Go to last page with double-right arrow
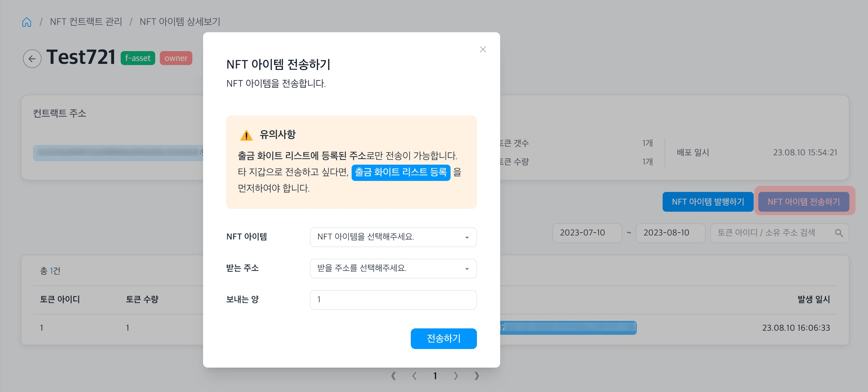868x392 pixels. click(477, 376)
